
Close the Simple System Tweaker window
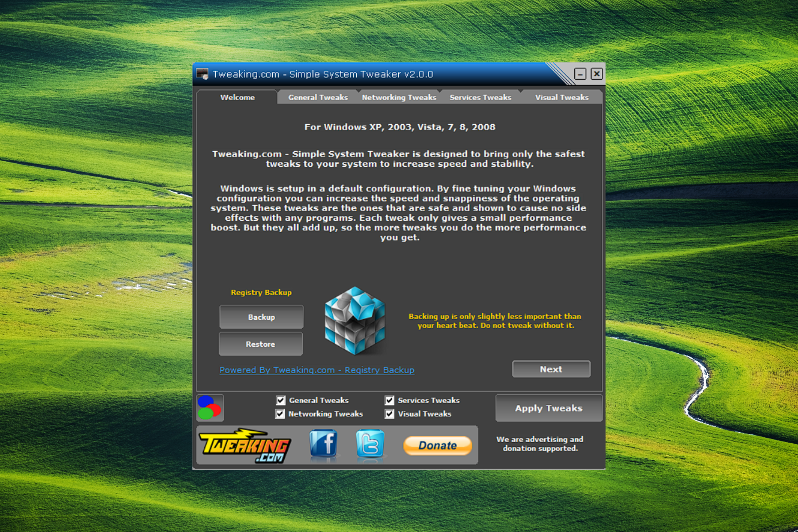(x=596, y=74)
